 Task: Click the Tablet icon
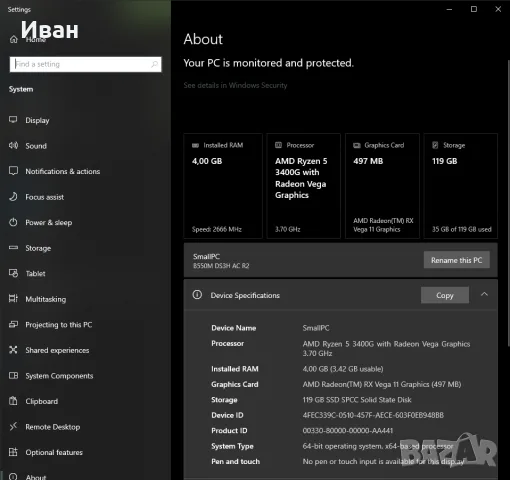click(13, 273)
